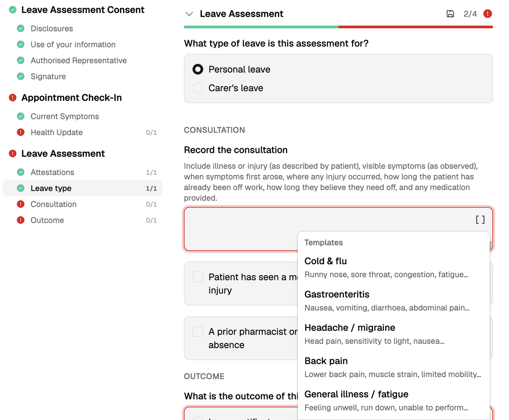Click red alert icon beside sidebar Leave Assessment
This screenshot has width=509, height=420.
coord(13,154)
